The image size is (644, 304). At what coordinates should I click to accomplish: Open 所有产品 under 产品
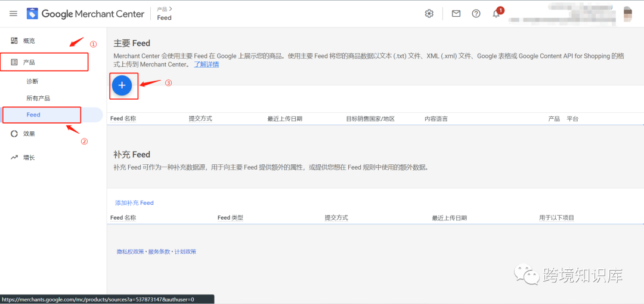click(x=38, y=99)
